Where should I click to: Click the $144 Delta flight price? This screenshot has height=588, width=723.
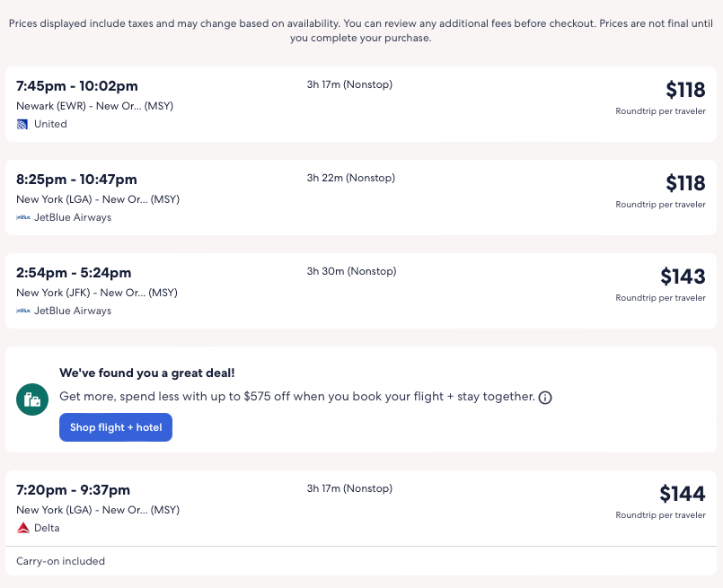click(683, 494)
